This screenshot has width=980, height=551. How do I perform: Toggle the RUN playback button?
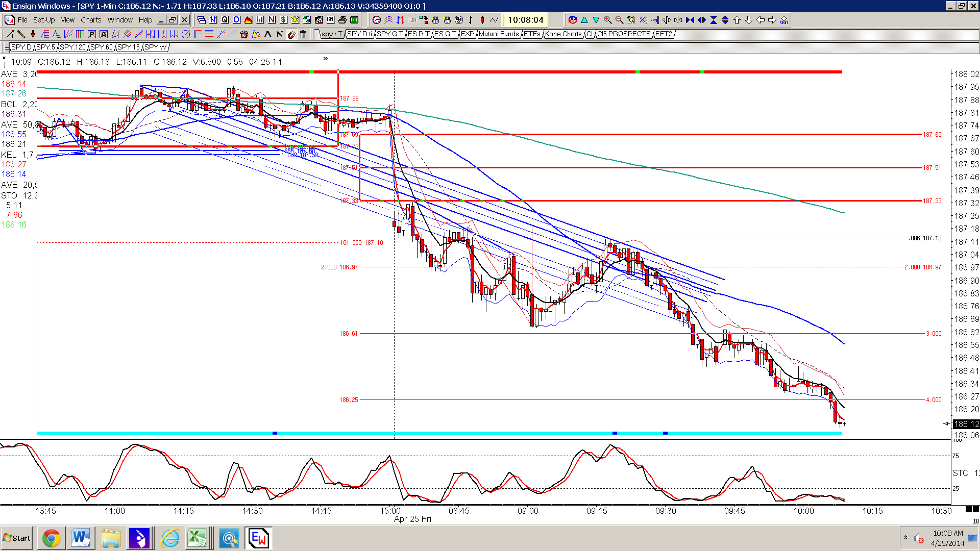[x=412, y=20]
